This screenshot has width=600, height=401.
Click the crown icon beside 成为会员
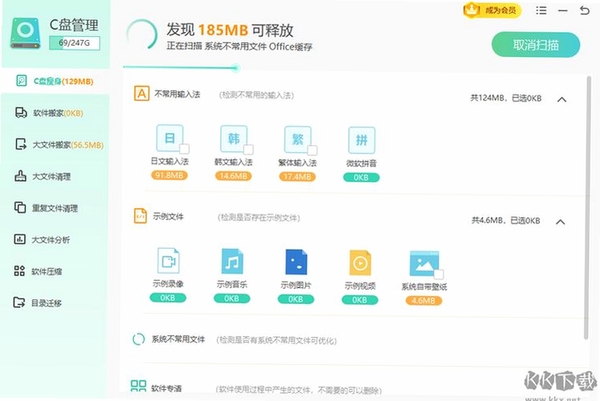point(471,10)
